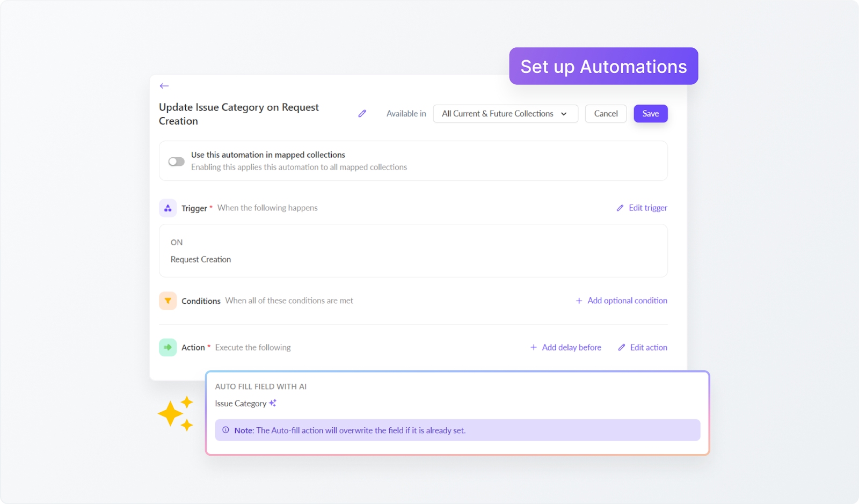Add optional condition
This screenshot has height=504, width=859.
[x=622, y=301]
